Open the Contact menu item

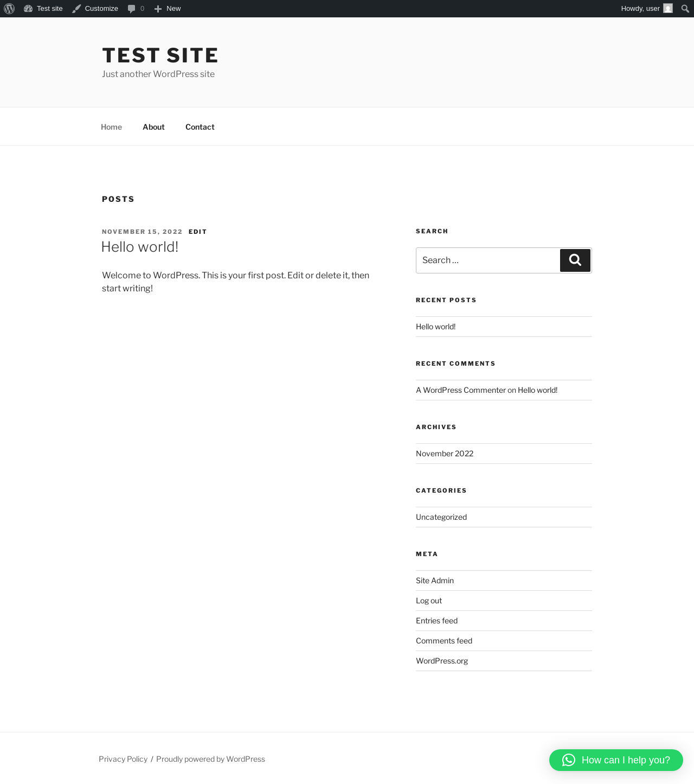pos(200,127)
